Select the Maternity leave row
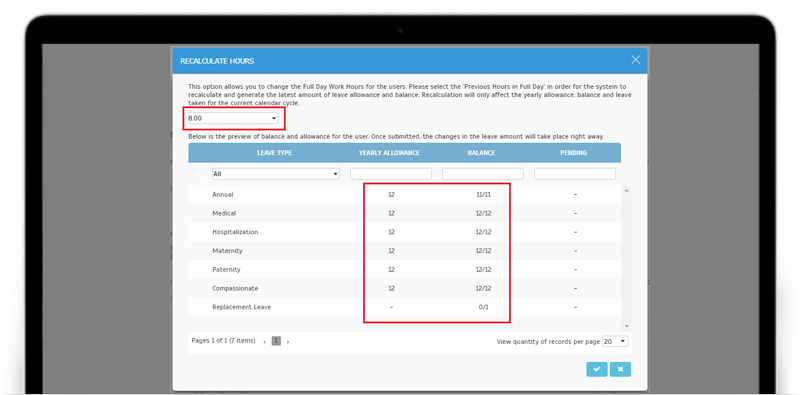 click(x=405, y=251)
